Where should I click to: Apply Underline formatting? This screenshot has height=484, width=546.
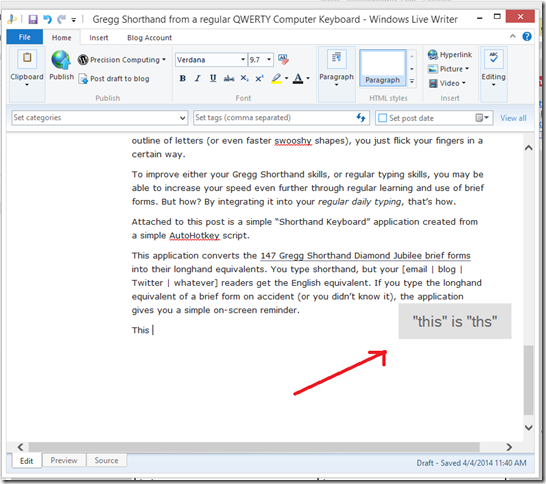coord(213,78)
